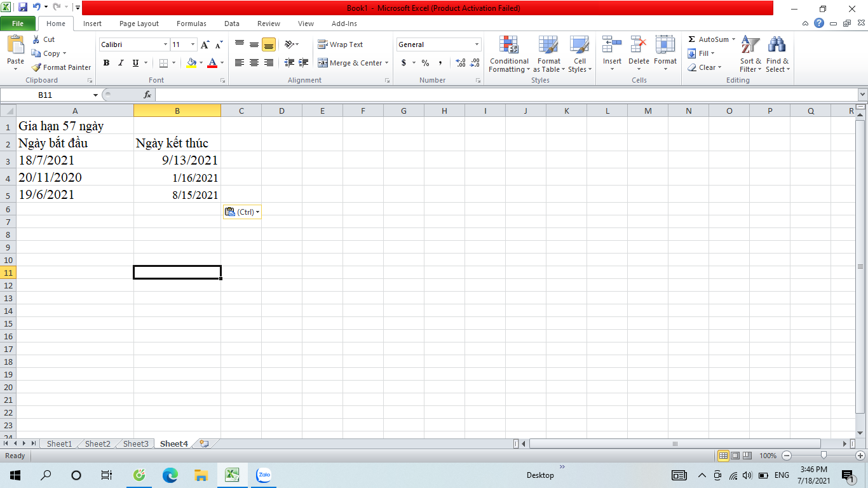Click the Cut scissors icon
Screen dimensions: 868x488
coord(36,39)
